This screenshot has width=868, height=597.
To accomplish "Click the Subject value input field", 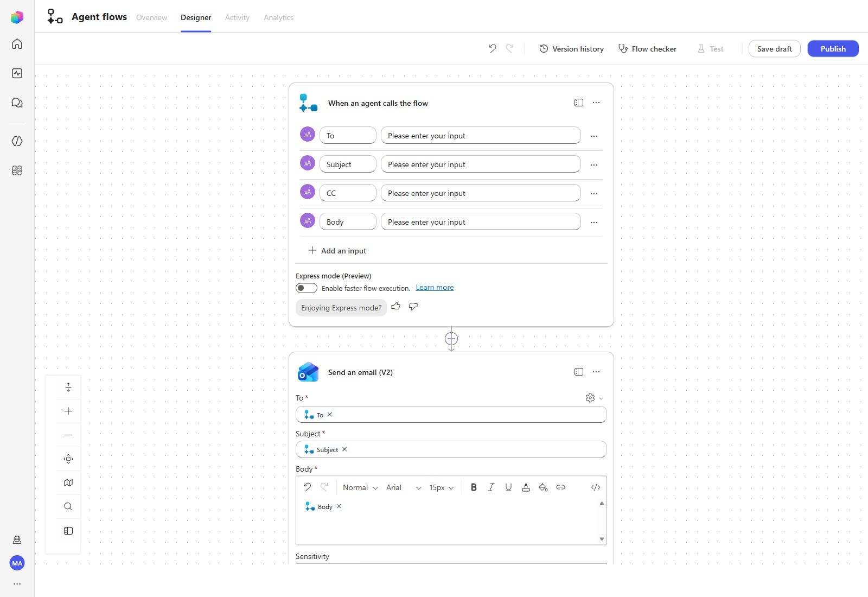I will [481, 164].
